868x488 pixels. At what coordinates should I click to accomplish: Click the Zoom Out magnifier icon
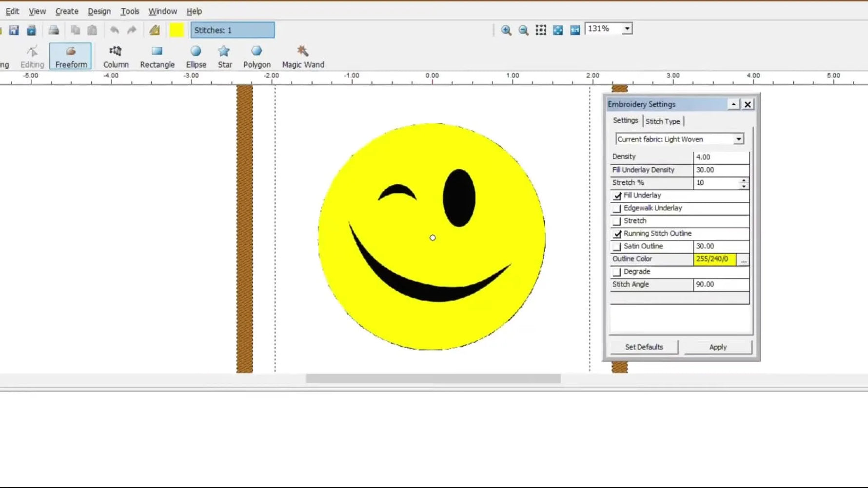point(523,30)
